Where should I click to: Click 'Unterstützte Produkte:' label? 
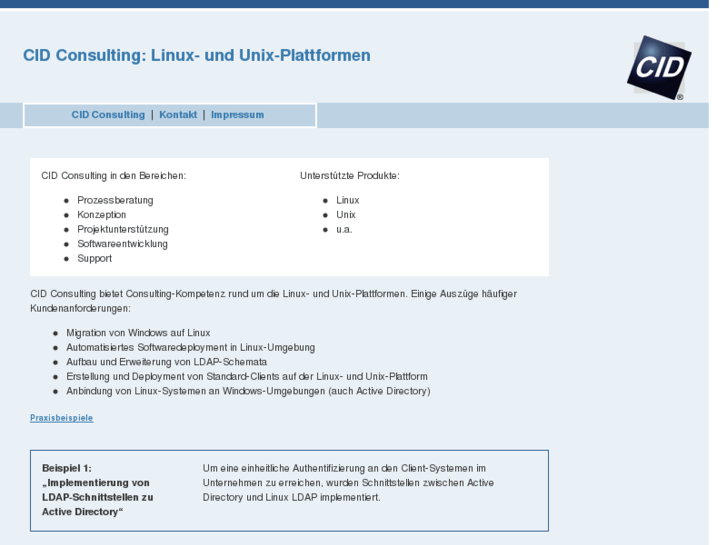[350, 176]
